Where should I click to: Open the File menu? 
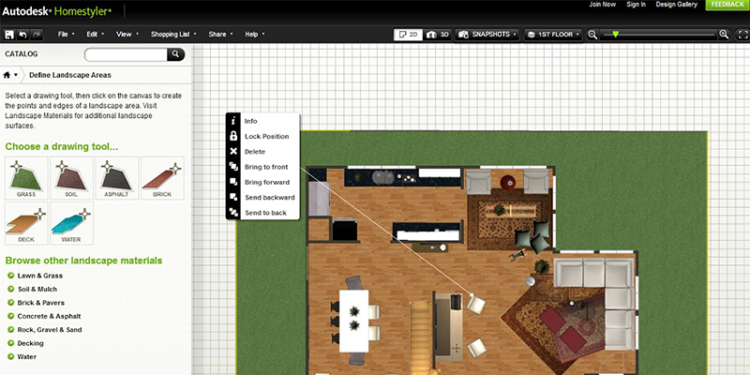(66, 34)
